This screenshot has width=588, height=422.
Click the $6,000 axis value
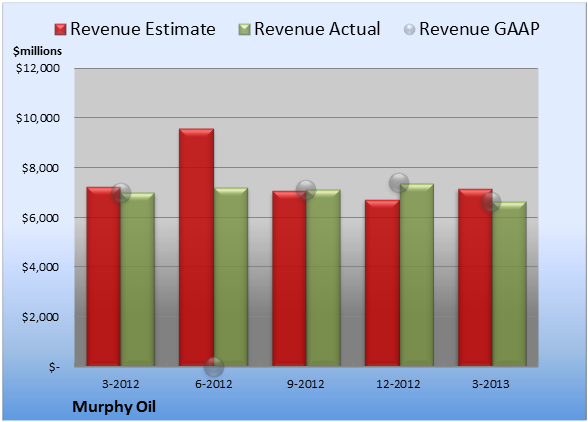40,218
